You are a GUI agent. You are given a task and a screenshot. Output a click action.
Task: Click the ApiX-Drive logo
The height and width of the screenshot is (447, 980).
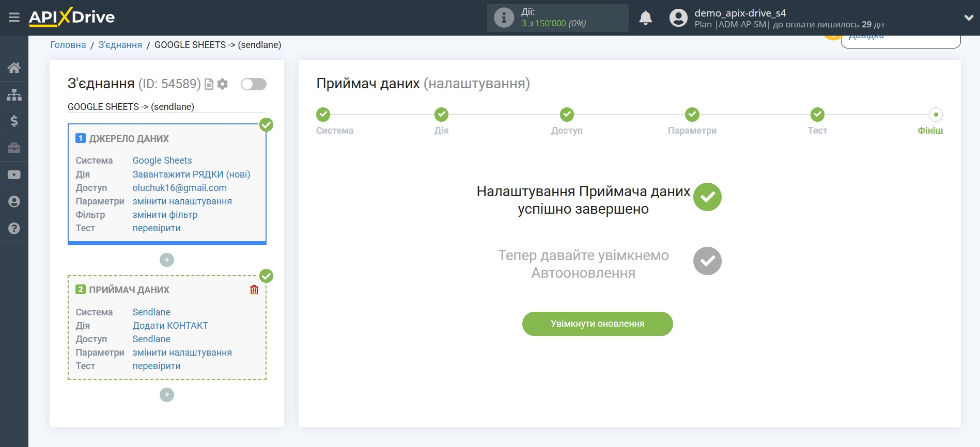(72, 17)
